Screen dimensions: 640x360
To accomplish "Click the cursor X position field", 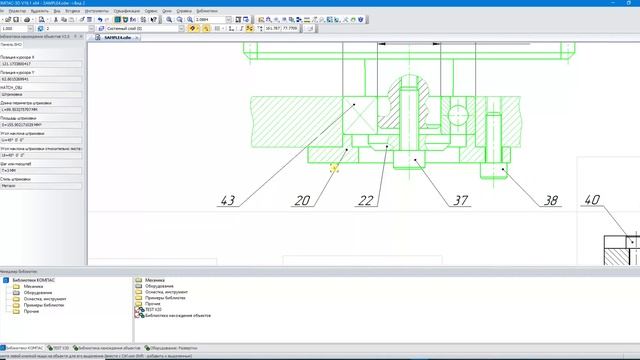I will [41, 64].
